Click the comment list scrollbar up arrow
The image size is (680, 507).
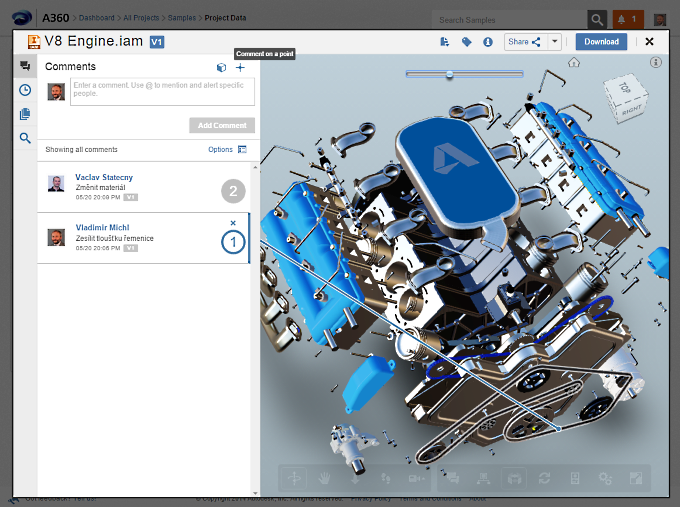click(x=255, y=167)
